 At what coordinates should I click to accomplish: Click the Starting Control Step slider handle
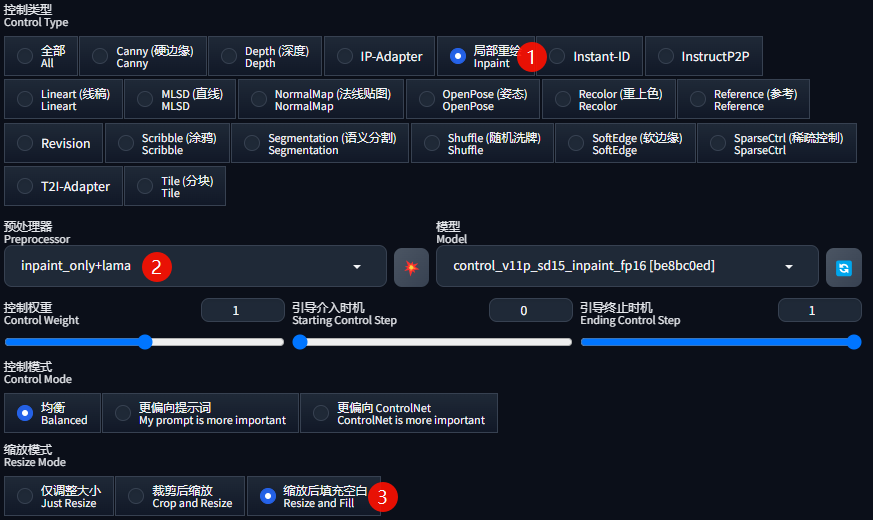tap(300, 342)
